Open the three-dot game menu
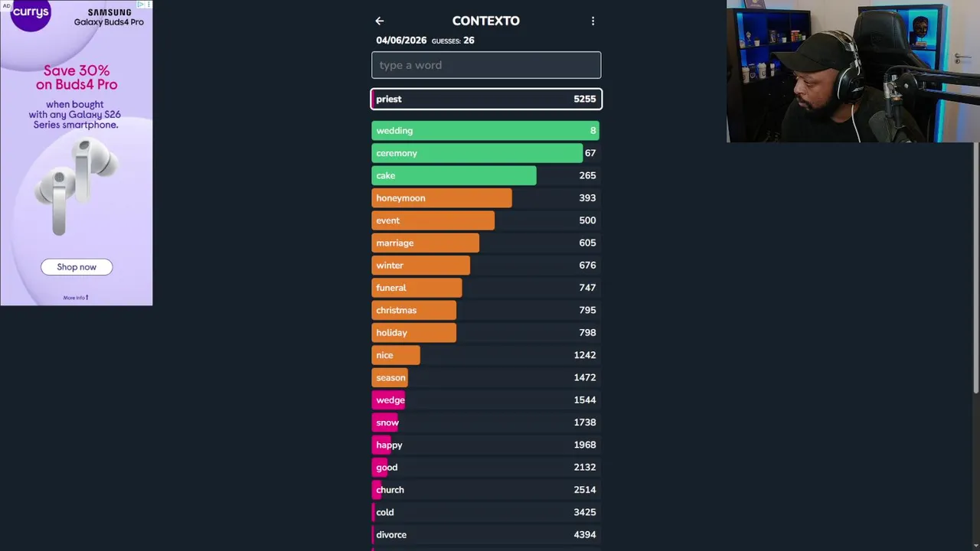The height and width of the screenshot is (551, 980). (x=593, y=21)
